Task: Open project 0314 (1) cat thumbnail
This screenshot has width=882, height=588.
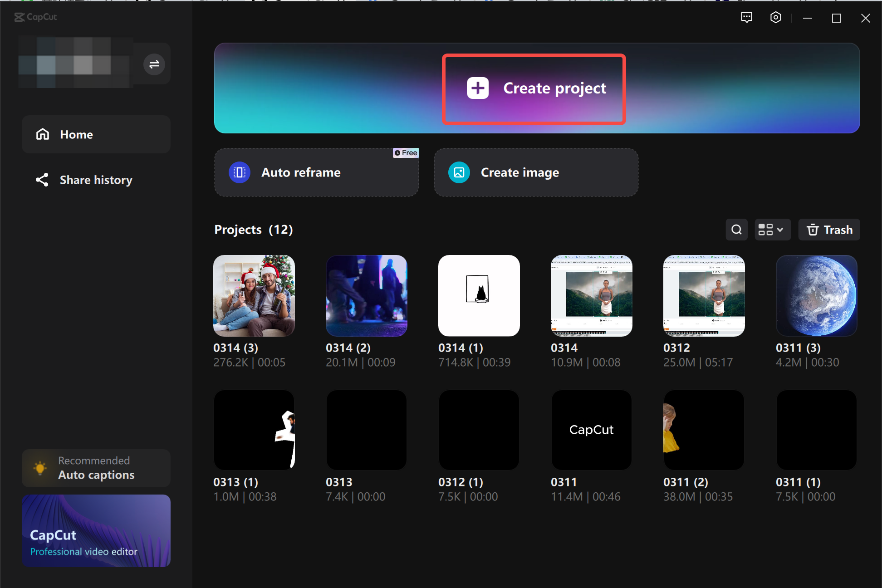Action: click(x=479, y=295)
